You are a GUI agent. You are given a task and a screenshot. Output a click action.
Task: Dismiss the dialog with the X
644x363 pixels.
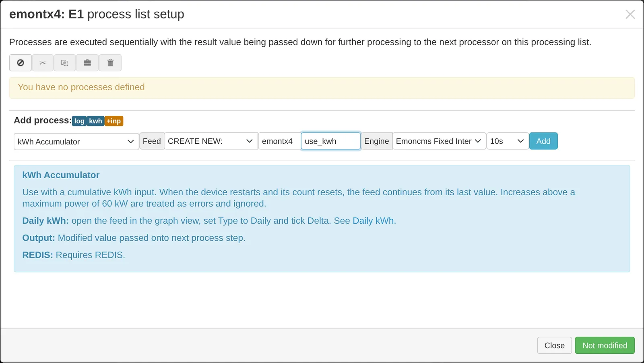(630, 14)
